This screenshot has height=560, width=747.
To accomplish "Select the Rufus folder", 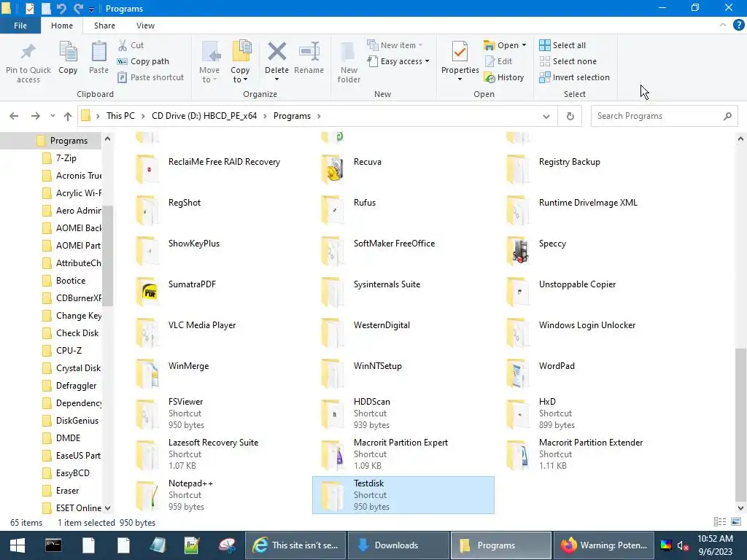I will pos(403,209).
